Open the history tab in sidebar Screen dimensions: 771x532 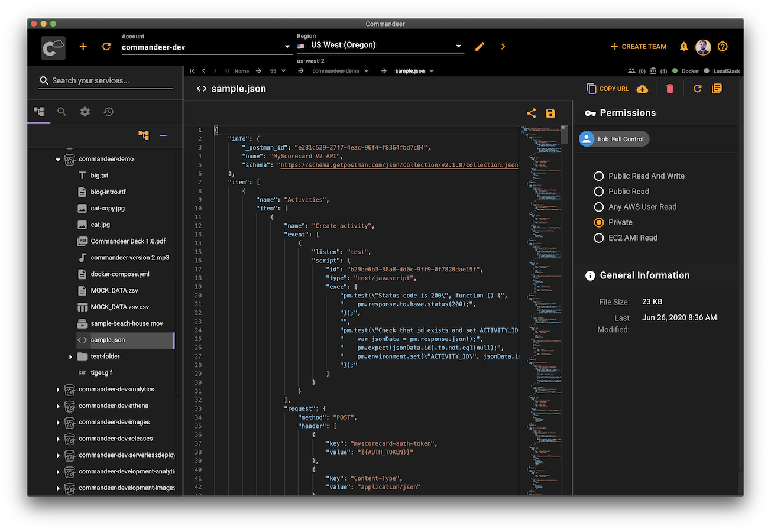108,112
